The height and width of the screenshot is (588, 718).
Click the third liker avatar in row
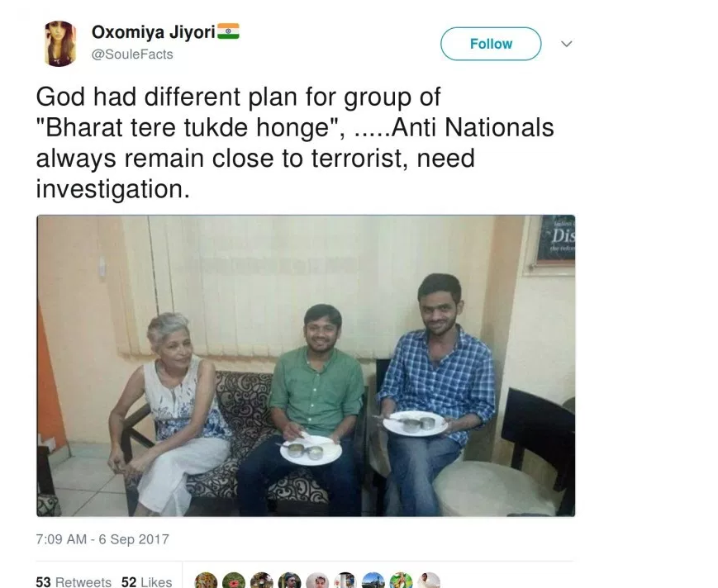point(261,580)
